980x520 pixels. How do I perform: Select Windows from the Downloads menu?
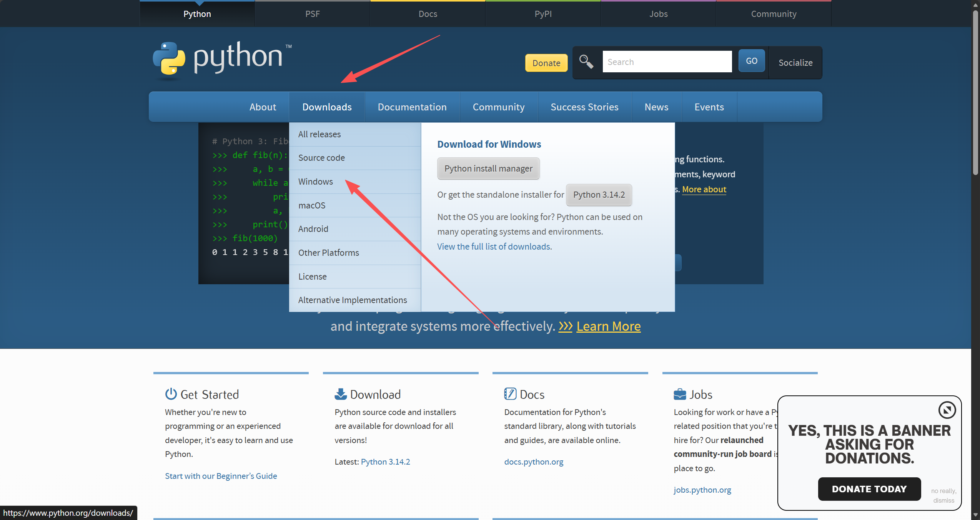315,182
